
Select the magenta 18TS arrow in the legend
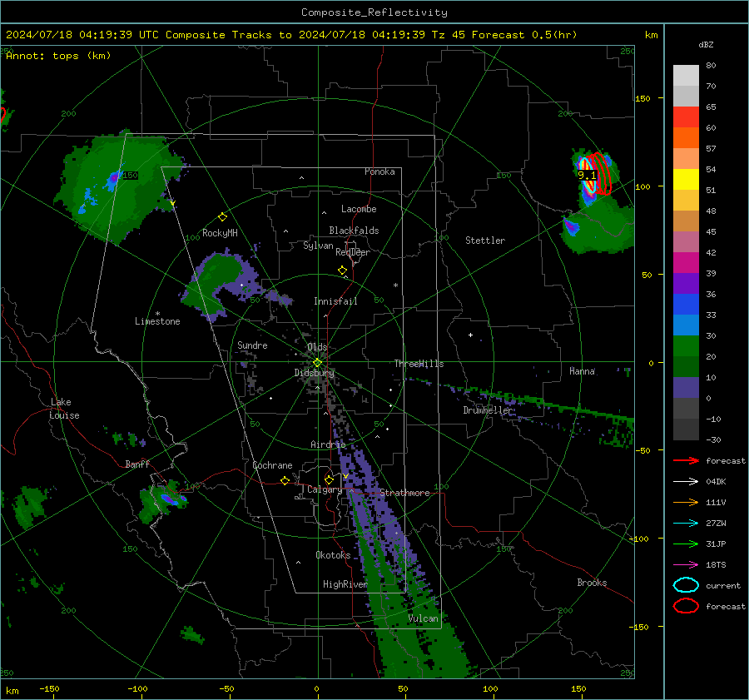686,565
